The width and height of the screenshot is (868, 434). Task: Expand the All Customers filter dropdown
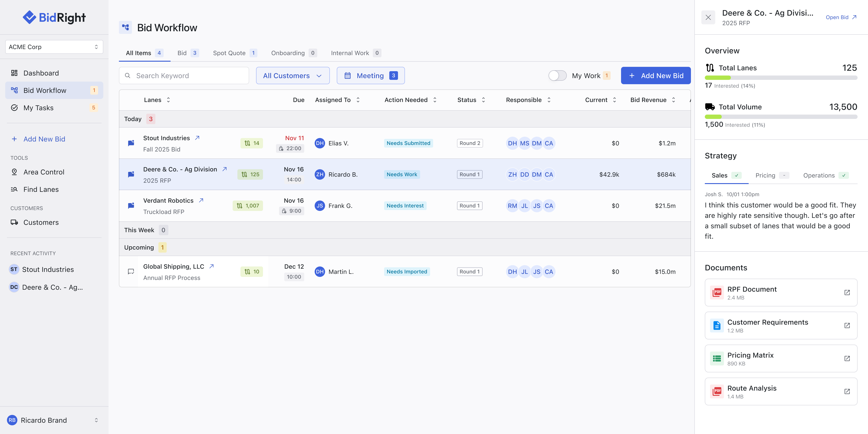(293, 76)
